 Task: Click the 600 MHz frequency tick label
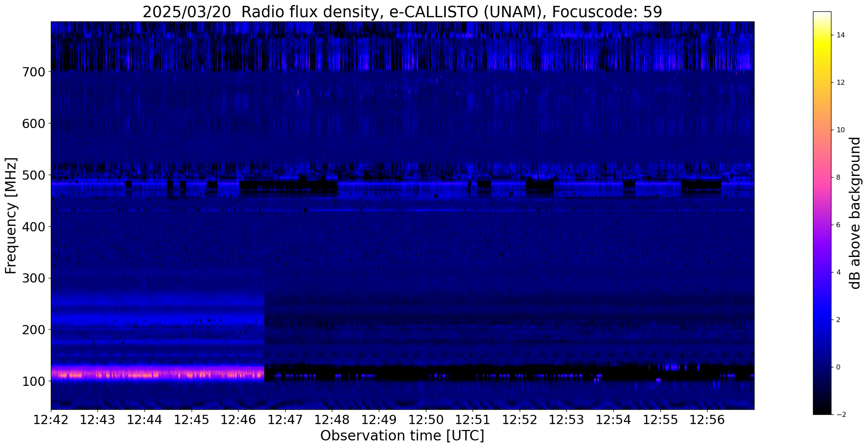pos(33,123)
